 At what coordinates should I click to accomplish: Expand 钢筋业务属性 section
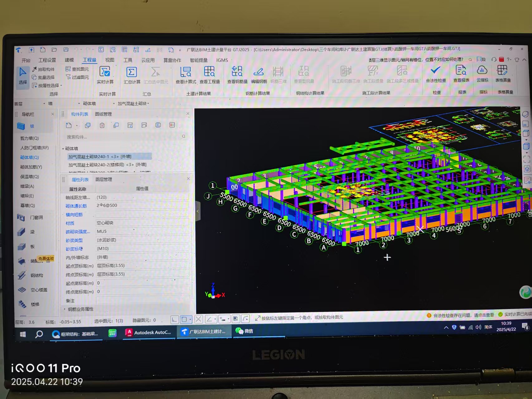(x=65, y=309)
